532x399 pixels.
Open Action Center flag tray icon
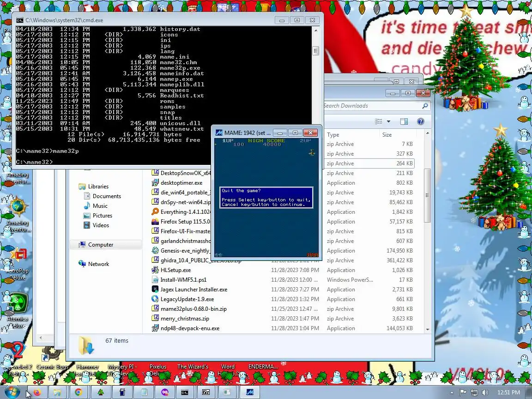coord(463,393)
